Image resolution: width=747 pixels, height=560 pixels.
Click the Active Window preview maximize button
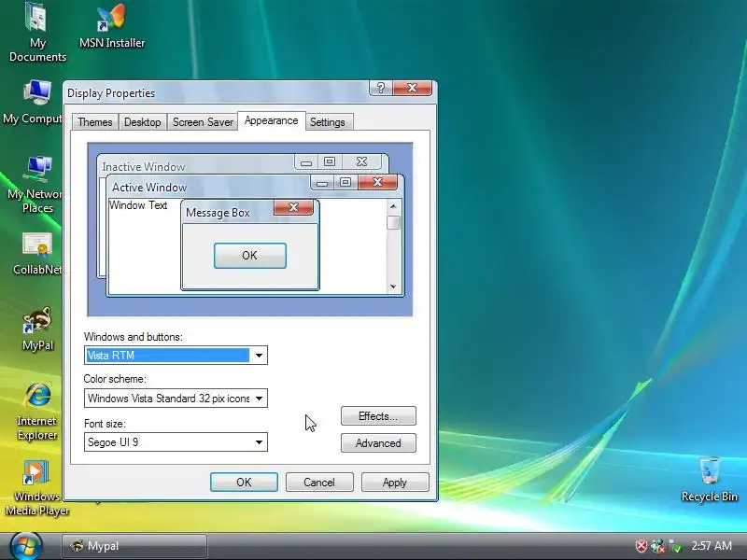coord(345,182)
